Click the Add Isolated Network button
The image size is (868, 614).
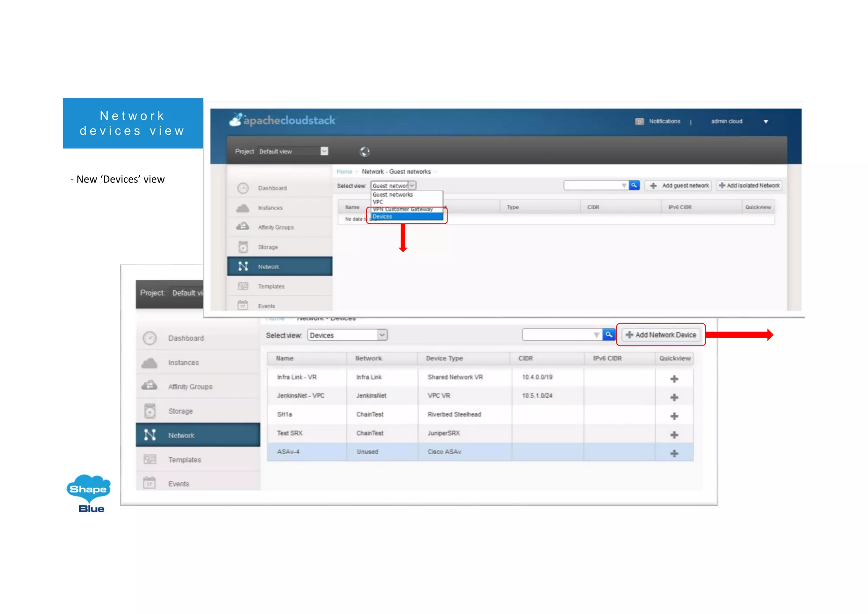(x=749, y=186)
